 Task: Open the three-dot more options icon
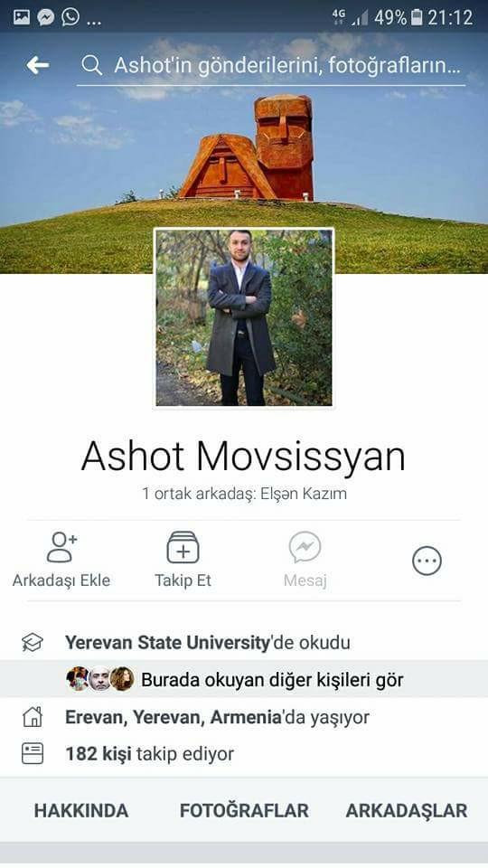(427, 561)
